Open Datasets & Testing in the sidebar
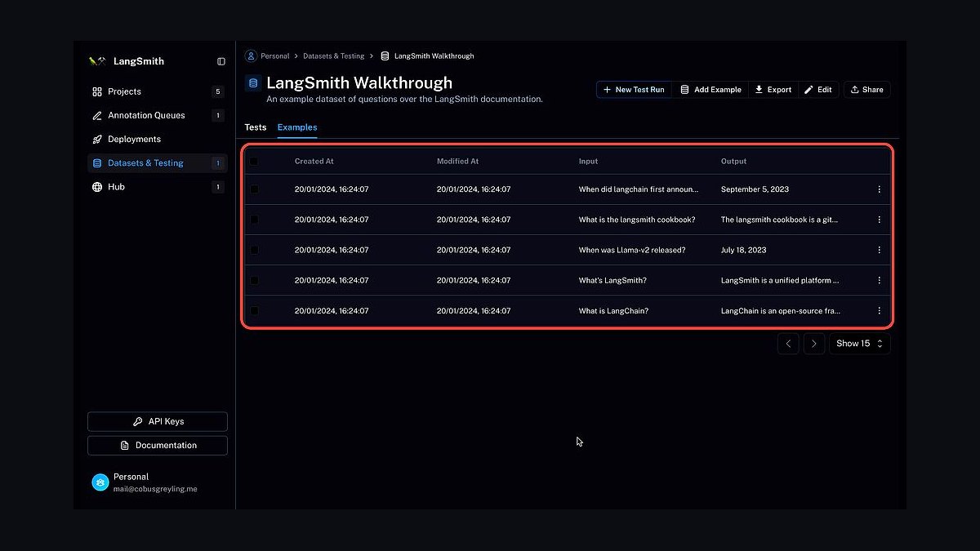This screenshot has width=980, height=551. point(157,163)
